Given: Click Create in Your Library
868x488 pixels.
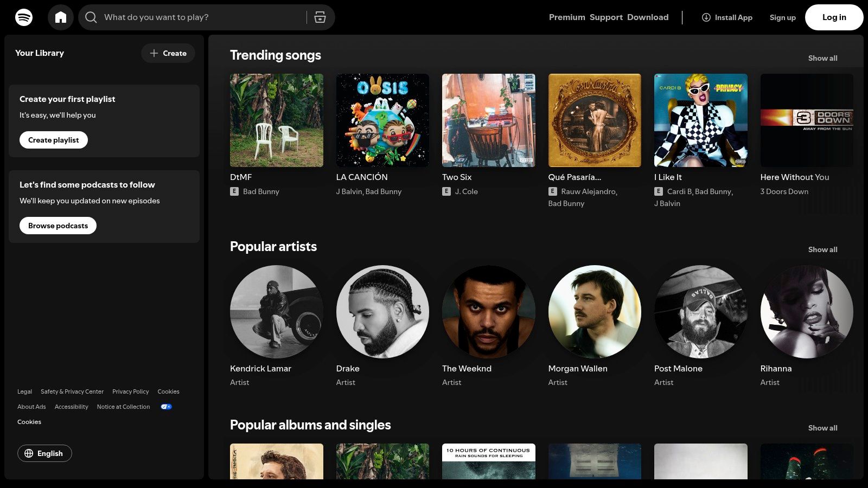Looking at the screenshot, I should 168,53.
